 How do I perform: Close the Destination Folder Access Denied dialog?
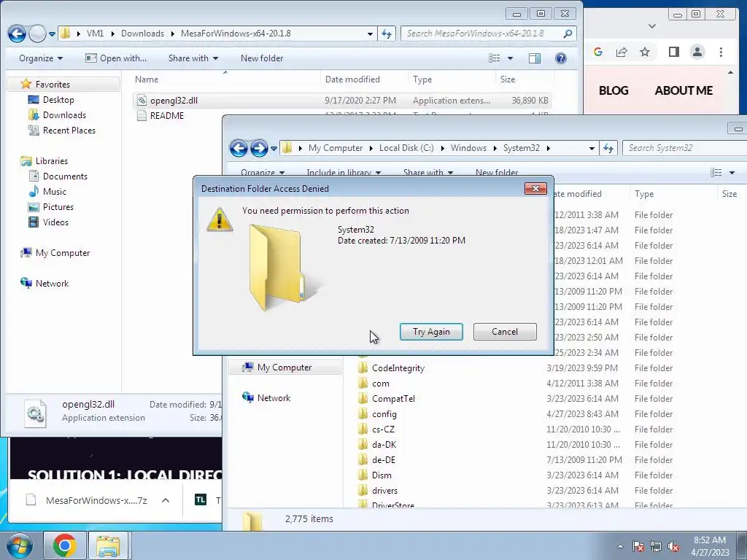tap(535, 189)
